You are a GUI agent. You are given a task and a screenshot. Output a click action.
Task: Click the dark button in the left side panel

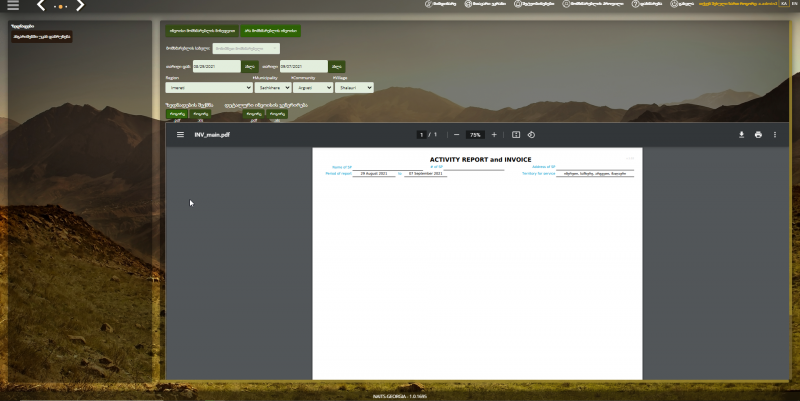point(42,37)
